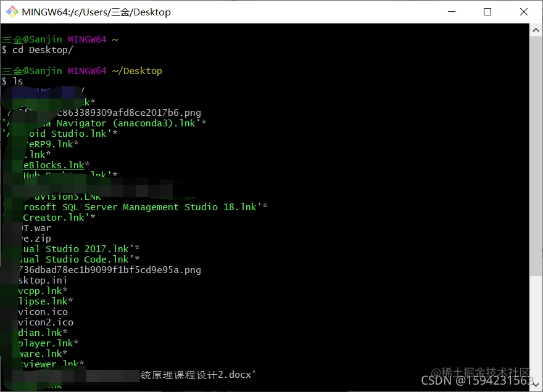The width and height of the screenshot is (543, 392).
Task: Click the 'cd Desktop/' command line
Action: tap(38, 50)
